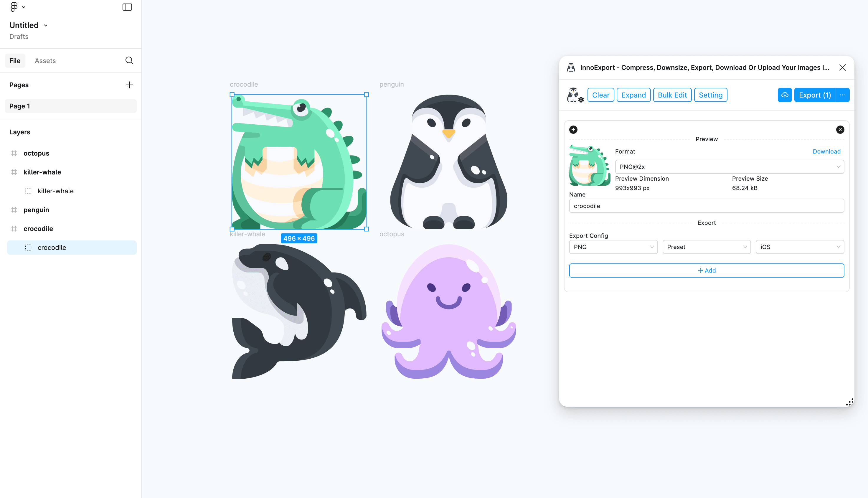Click the penguin frame label on canvas

392,84
